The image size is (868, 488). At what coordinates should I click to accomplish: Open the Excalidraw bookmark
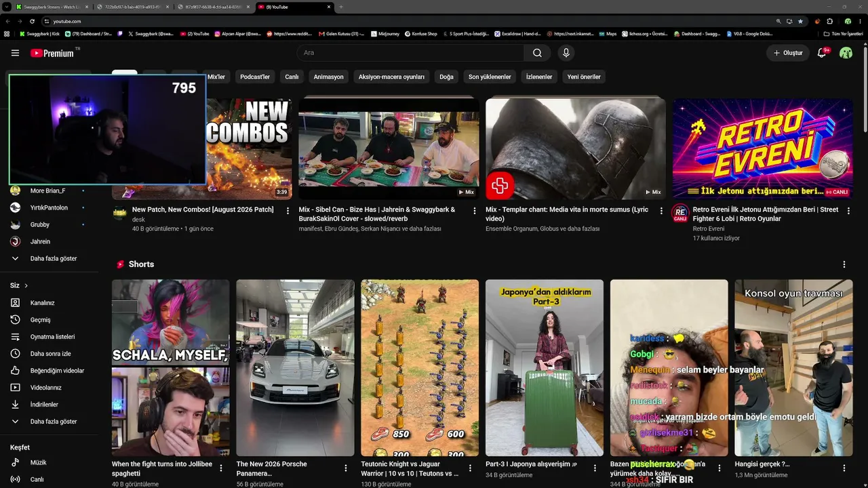tap(517, 33)
